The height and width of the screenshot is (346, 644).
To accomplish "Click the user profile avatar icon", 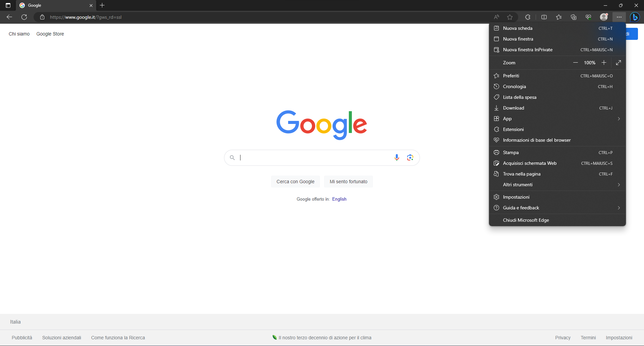I will (x=604, y=17).
